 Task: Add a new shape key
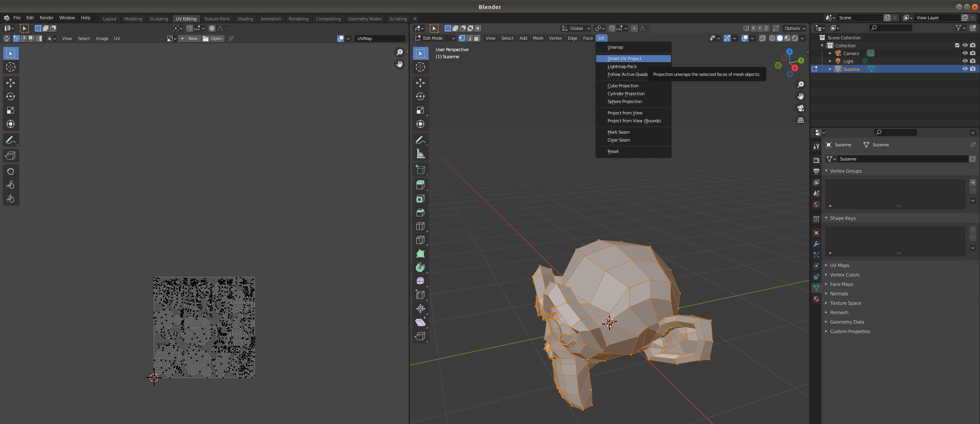973,230
